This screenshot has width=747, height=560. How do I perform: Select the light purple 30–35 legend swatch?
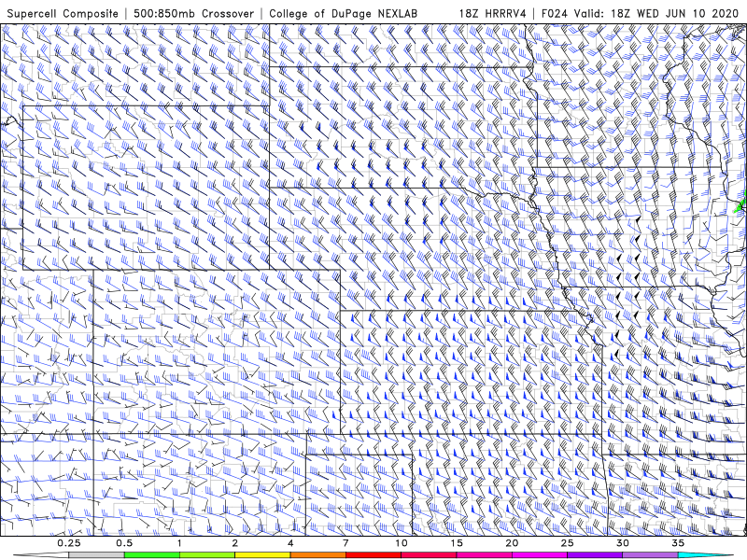click(650, 555)
